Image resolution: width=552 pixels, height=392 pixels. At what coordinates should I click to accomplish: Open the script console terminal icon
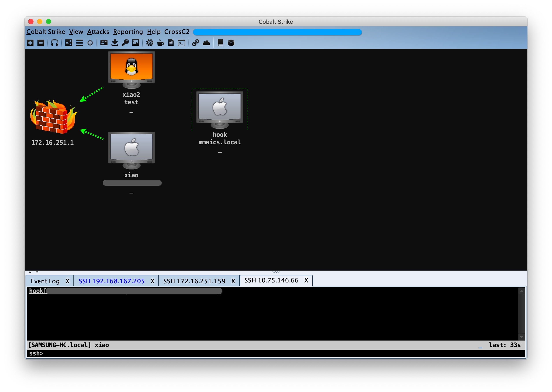(182, 43)
